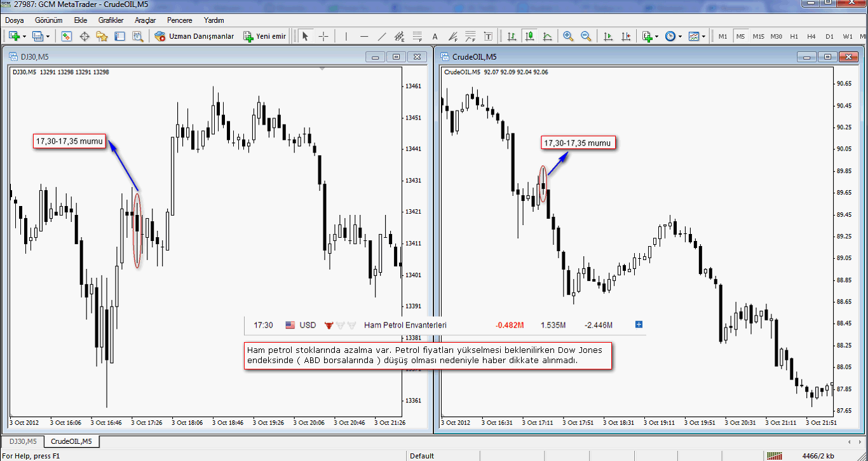
Task: Open the periodicity clock dropdown
Action: (680, 36)
